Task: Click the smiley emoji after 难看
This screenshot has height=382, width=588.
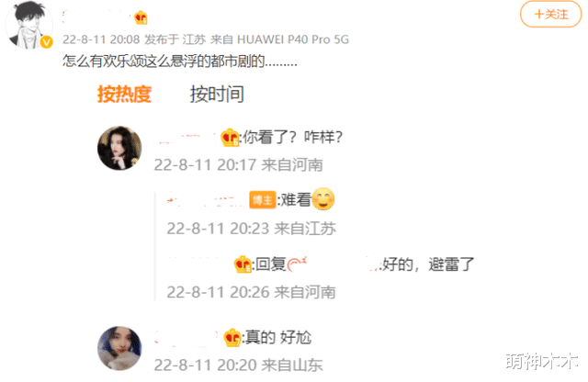Action: point(323,199)
